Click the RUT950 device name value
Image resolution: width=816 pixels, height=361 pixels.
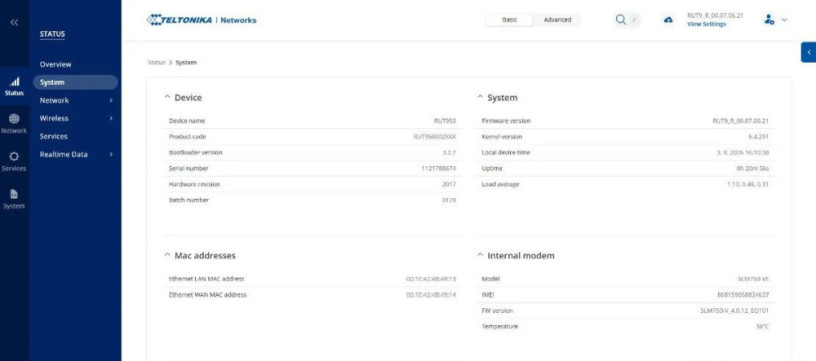[x=445, y=121]
